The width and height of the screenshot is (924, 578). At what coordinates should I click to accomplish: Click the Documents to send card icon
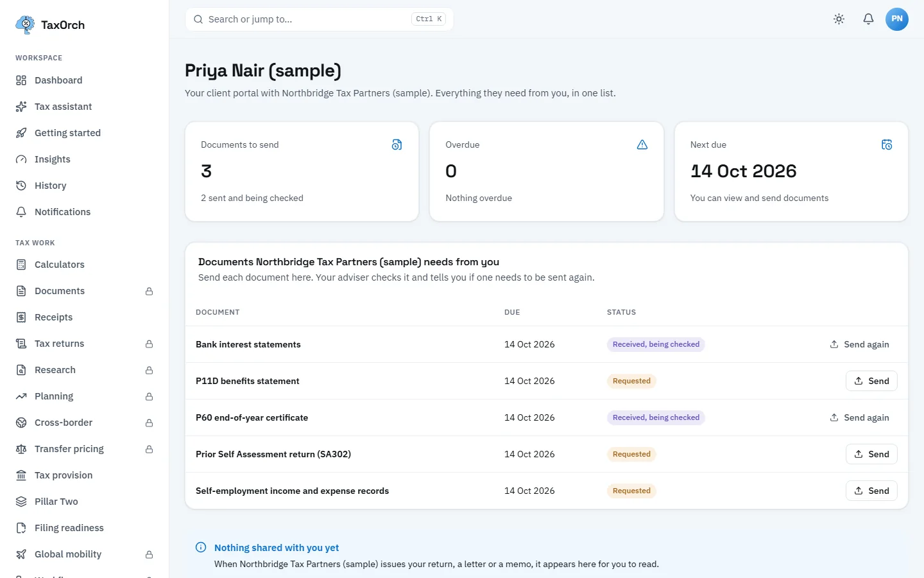(x=397, y=145)
